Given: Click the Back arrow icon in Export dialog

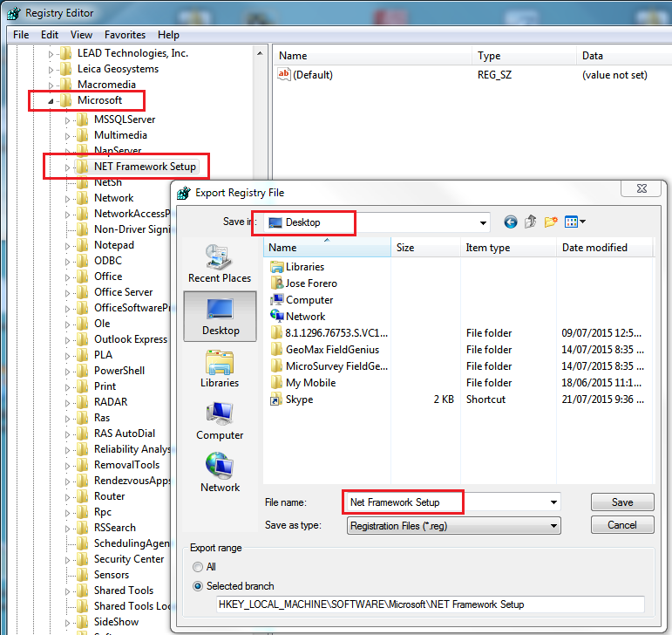Looking at the screenshot, I should click(511, 222).
